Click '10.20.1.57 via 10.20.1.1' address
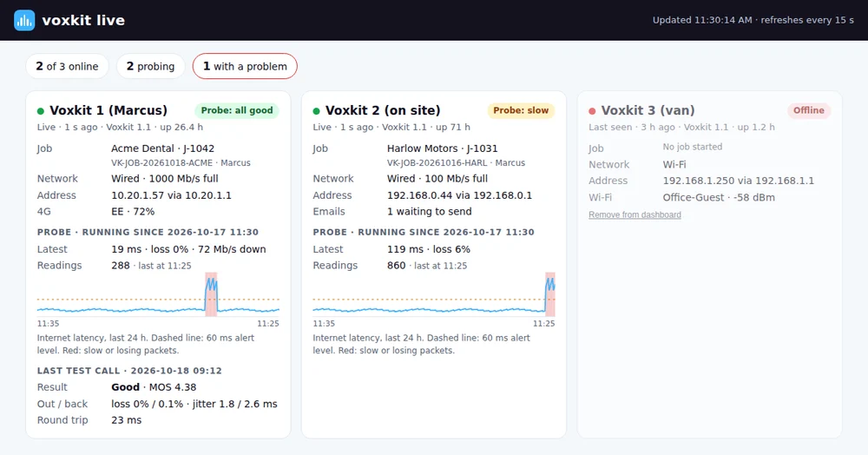 coord(172,195)
